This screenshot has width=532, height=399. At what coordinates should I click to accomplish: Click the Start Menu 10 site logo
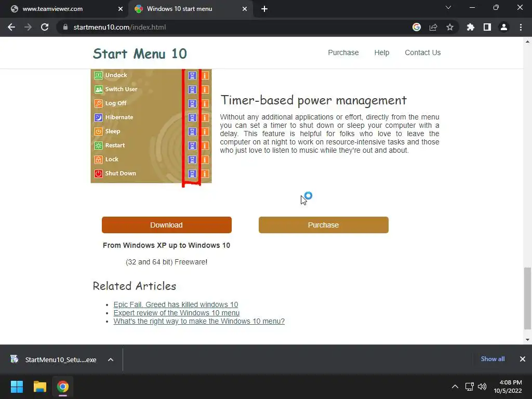tap(140, 54)
